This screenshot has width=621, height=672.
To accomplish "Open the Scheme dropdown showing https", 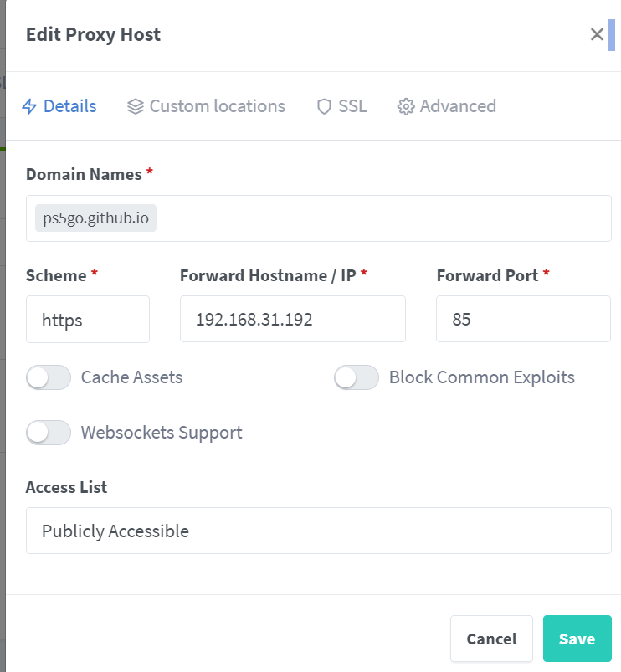I will (x=88, y=319).
